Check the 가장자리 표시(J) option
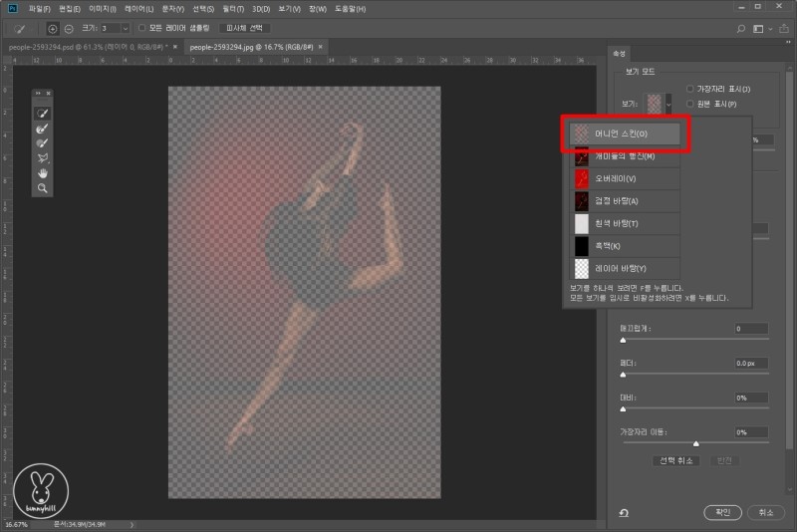The height and width of the screenshot is (532, 797). (690, 90)
